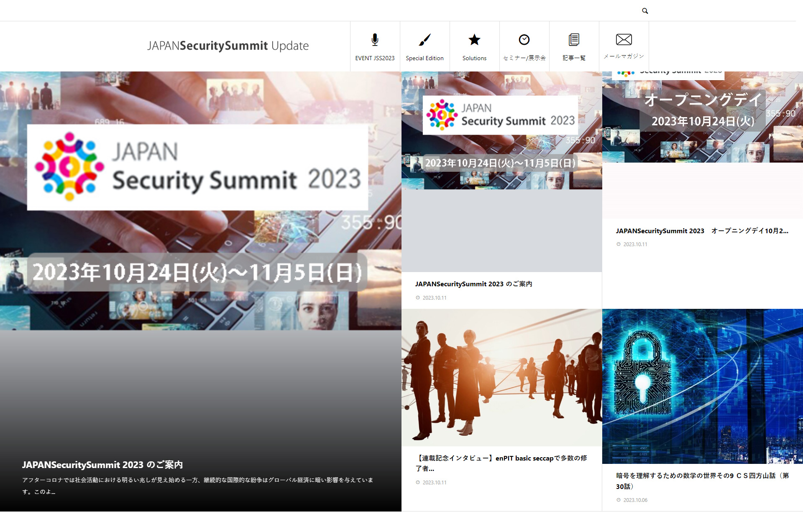Click the business people silhouette thumbnail

click(501, 376)
